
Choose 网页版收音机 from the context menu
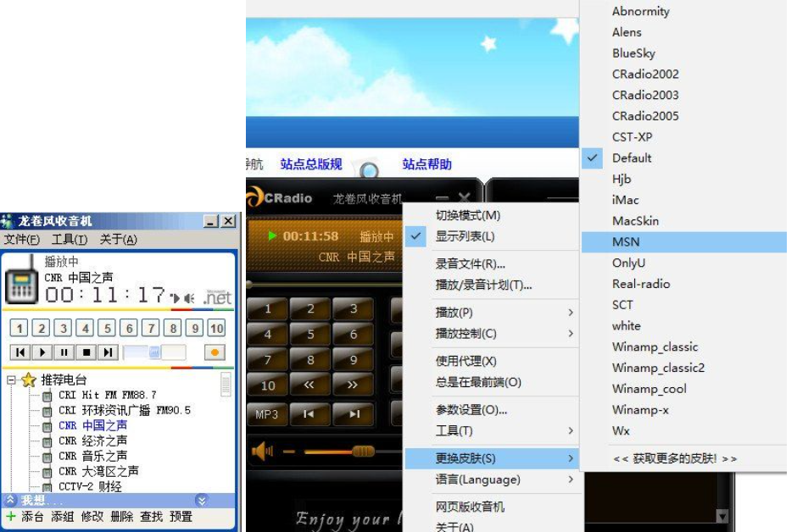tap(470, 507)
